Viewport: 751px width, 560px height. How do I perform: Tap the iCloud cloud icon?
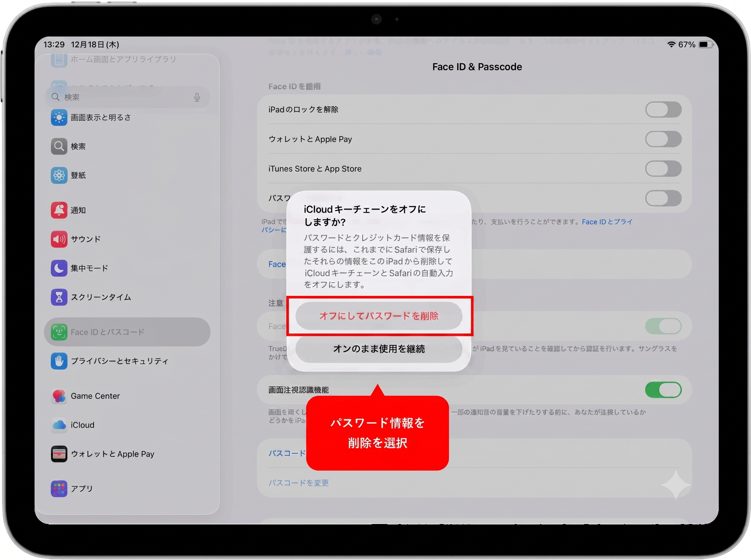59,425
